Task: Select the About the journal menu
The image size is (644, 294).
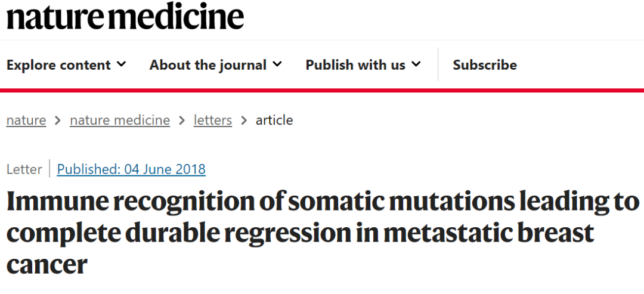Action: [x=208, y=65]
